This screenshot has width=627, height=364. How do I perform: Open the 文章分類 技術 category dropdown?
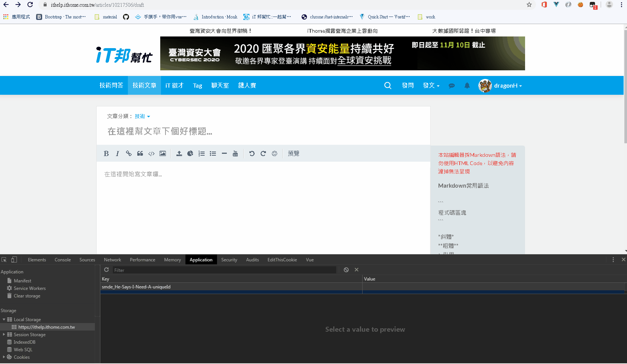point(142,116)
